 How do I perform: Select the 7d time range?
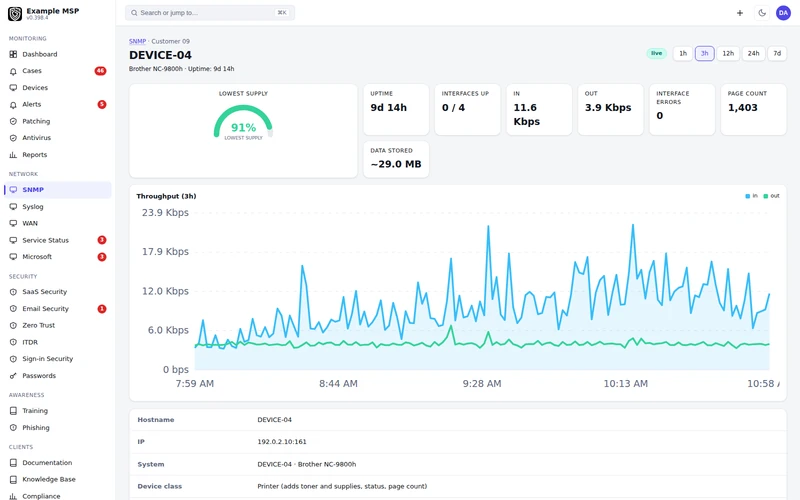pyautogui.click(x=777, y=53)
